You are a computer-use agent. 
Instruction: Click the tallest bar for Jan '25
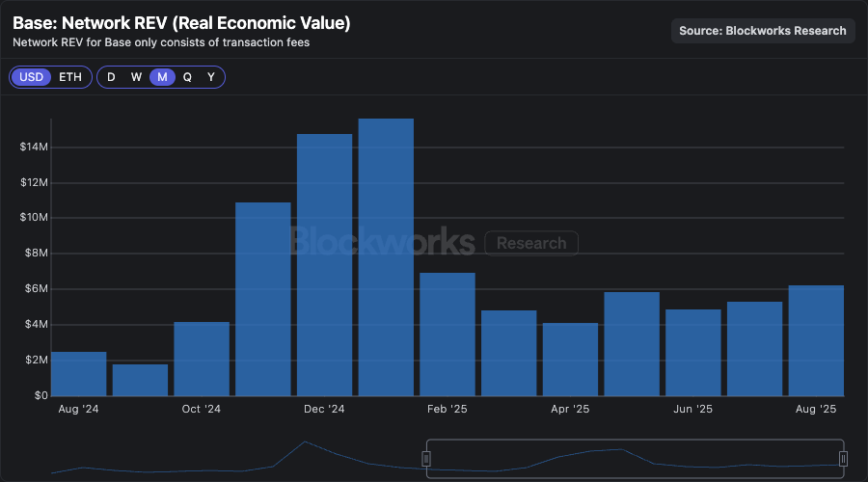[x=386, y=257]
